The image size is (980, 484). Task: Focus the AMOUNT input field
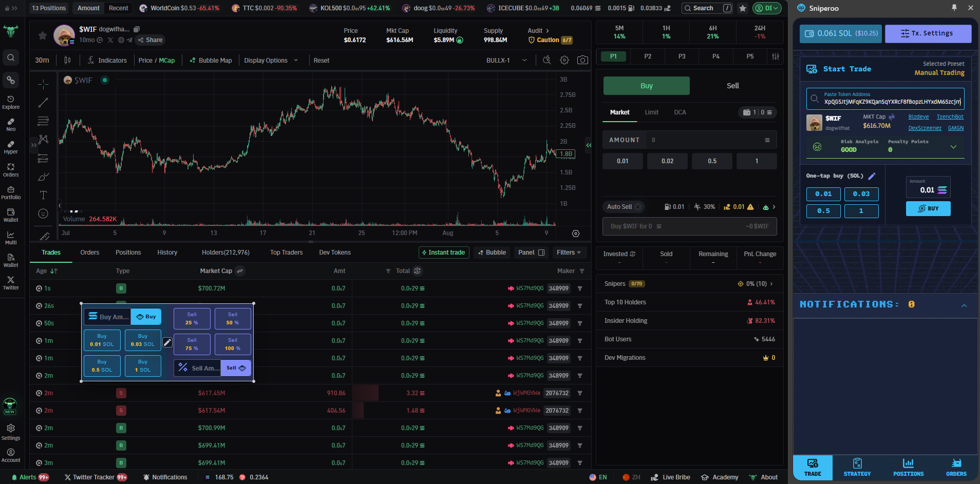(x=689, y=140)
